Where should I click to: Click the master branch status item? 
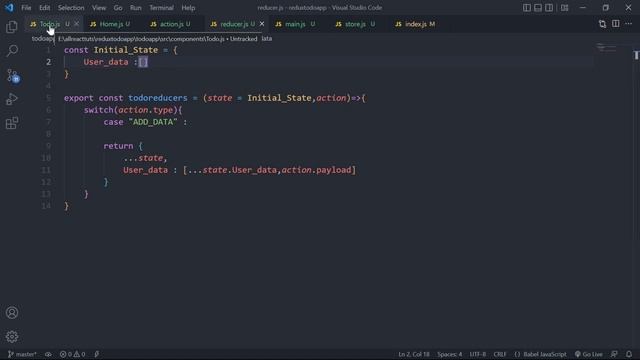tap(22, 354)
